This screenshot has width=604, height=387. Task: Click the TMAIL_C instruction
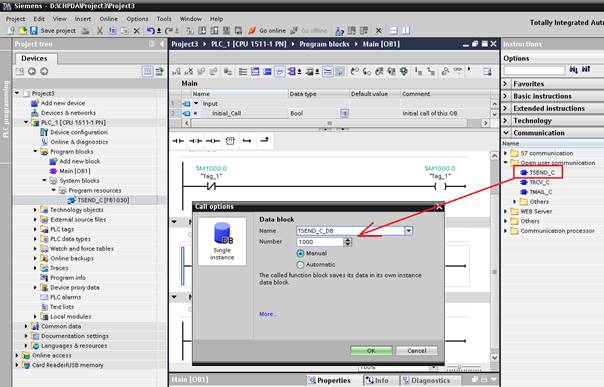point(536,192)
